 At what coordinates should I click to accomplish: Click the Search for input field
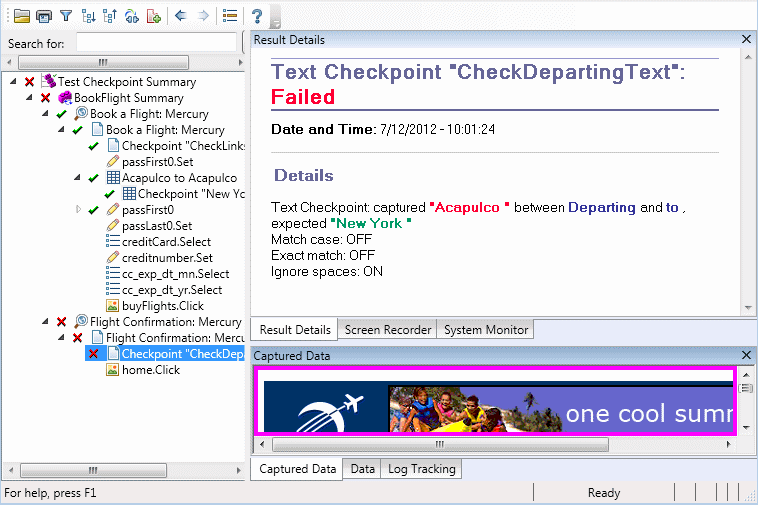click(157, 44)
